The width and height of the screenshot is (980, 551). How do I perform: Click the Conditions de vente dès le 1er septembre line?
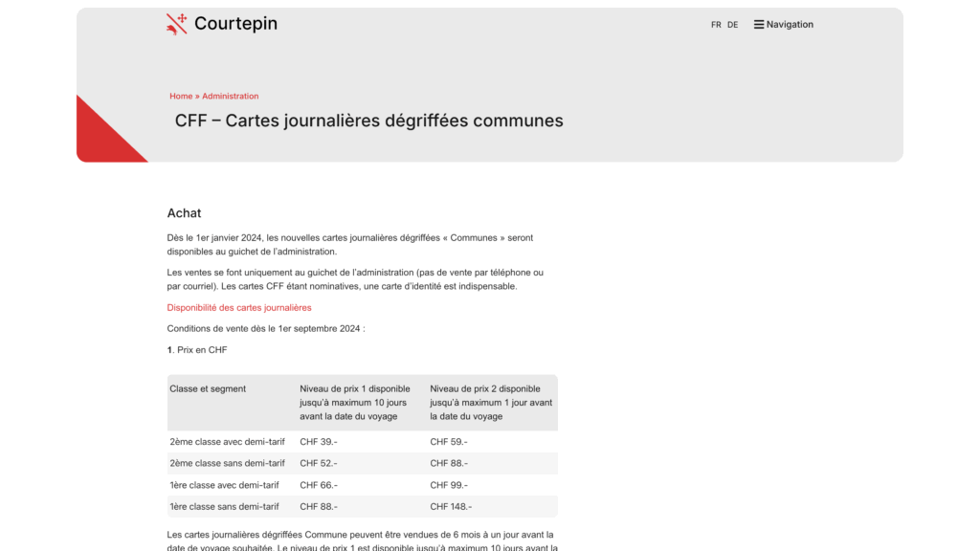(266, 329)
